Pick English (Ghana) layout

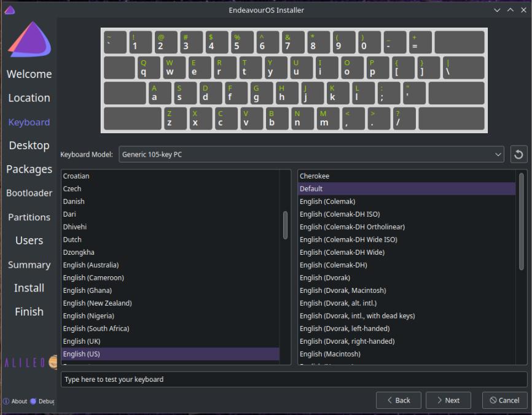click(x=170, y=290)
